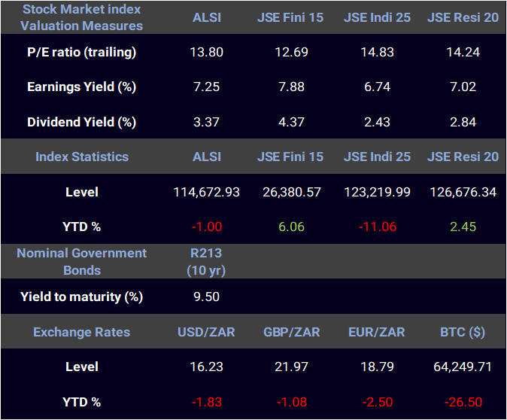The width and height of the screenshot is (507, 420).
Task: Click the JSE Resi 20 dividend yield 2.84
Action: [463, 122]
